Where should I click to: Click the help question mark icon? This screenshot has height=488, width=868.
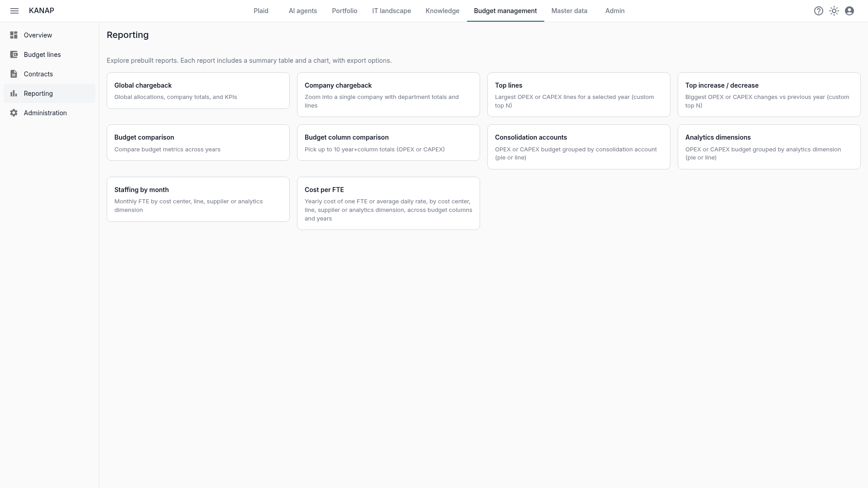tap(819, 11)
